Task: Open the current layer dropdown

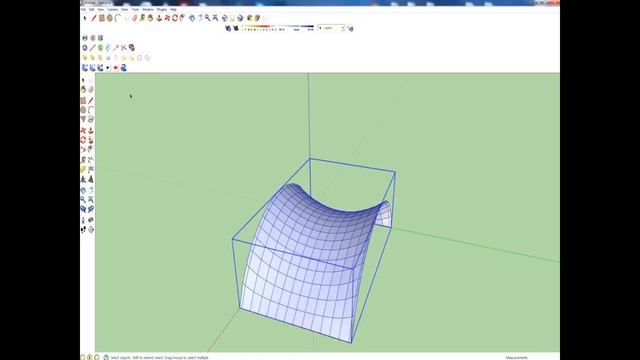Action: click(x=331, y=28)
